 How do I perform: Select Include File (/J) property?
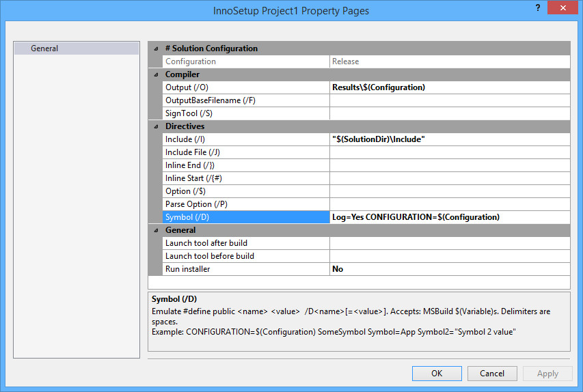coord(246,153)
